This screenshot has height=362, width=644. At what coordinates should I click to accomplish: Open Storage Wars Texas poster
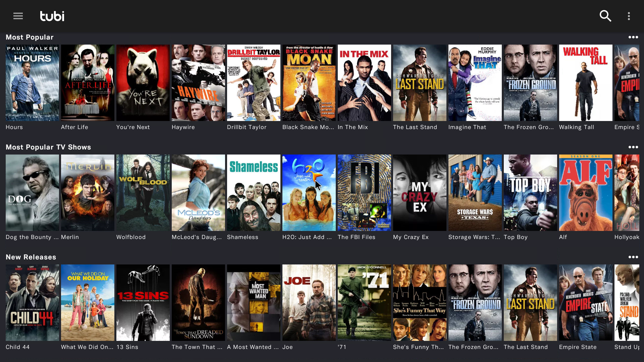point(475,193)
